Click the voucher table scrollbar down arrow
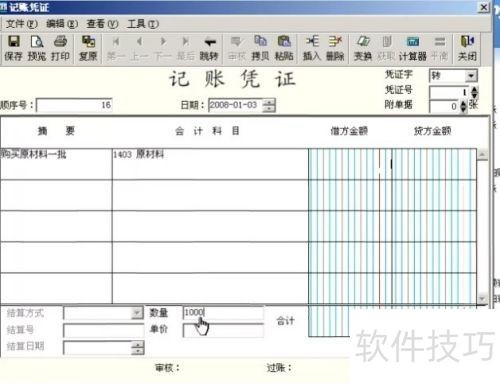 click(x=482, y=298)
